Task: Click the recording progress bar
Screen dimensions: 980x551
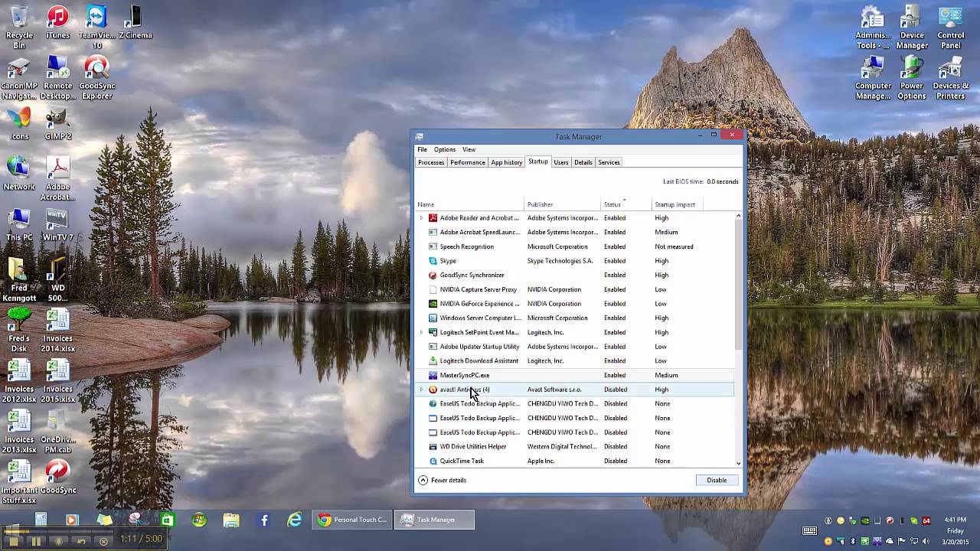Action: (57, 530)
